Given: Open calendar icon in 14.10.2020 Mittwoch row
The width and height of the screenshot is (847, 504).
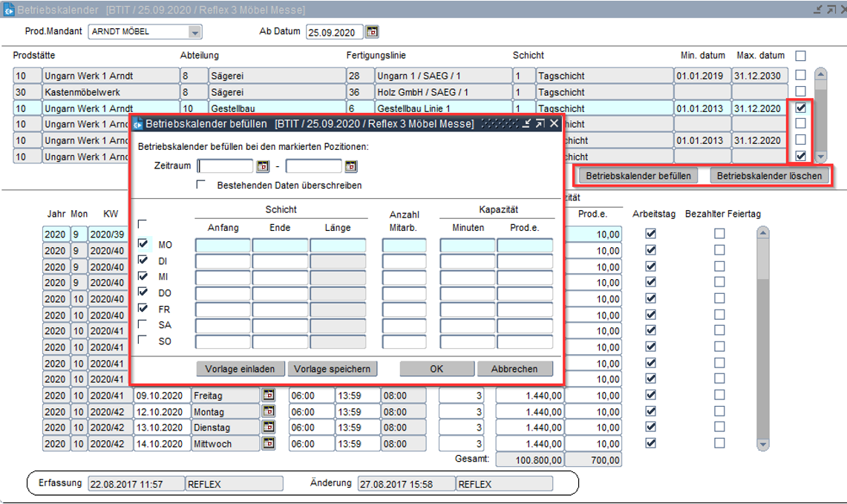Looking at the screenshot, I should pyautogui.click(x=269, y=444).
